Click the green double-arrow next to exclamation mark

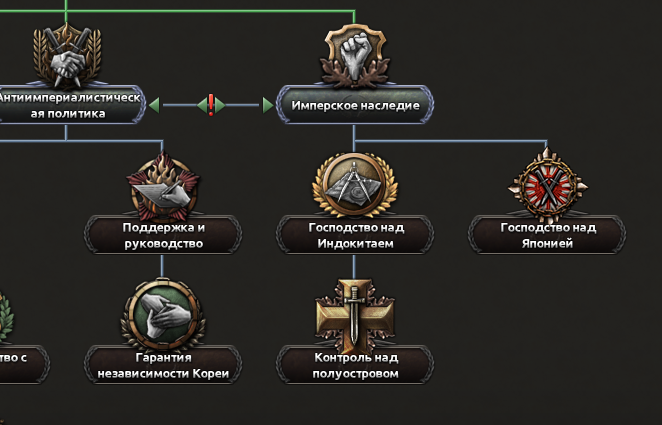coord(211,105)
